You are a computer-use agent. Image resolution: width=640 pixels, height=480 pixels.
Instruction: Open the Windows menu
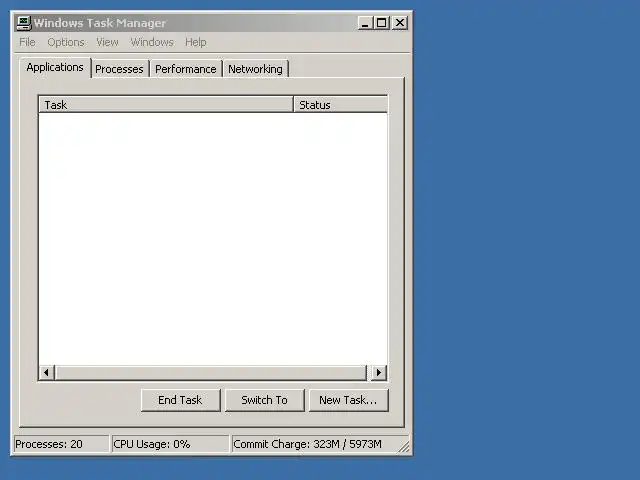pyautogui.click(x=152, y=42)
